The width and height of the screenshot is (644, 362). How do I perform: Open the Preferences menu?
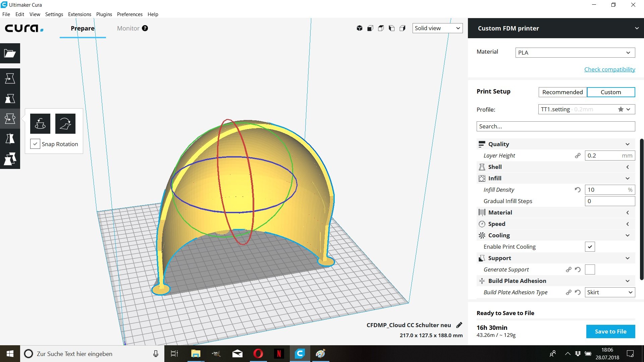(x=130, y=14)
